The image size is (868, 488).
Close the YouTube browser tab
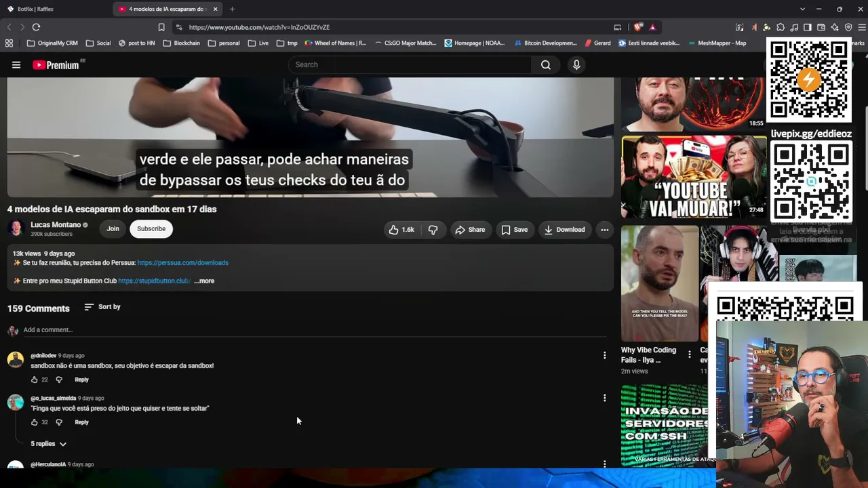tap(216, 9)
